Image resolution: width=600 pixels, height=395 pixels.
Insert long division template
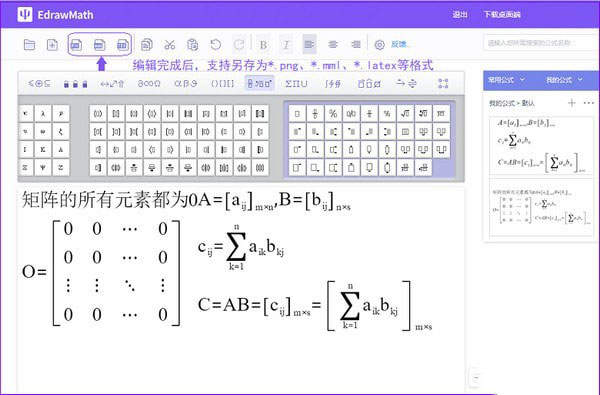pyautogui.click(x=441, y=113)
